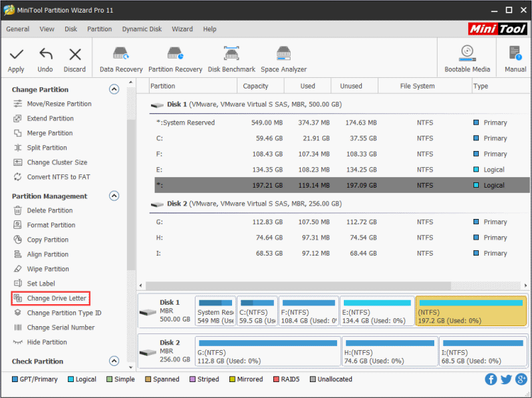The height and width of the screenshot is (398, 532).
Task: Select Change Drive Letter action
Action: (x=51, y=298)
